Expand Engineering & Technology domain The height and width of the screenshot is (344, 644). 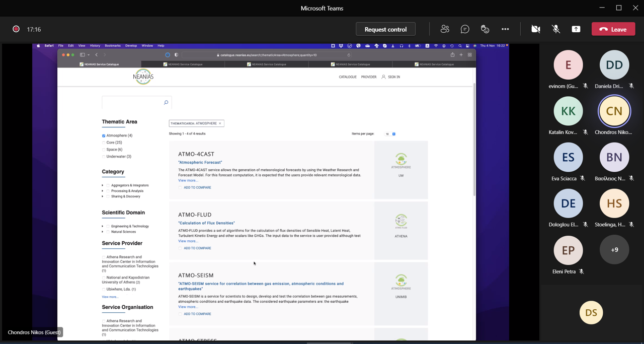pyautogui.click(x=103, y=226)
